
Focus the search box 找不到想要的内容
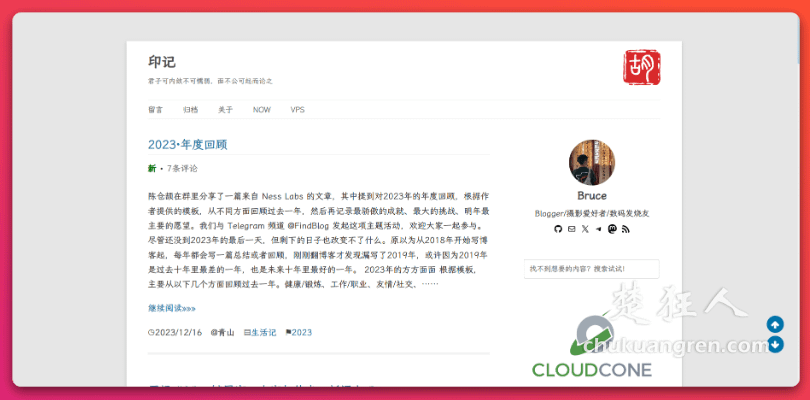click(x=591, y=269)
